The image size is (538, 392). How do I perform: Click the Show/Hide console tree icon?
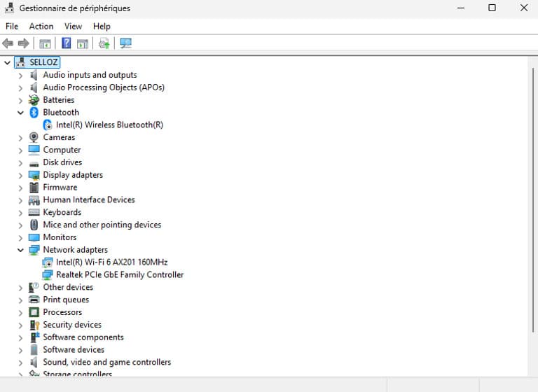(46, 43)
